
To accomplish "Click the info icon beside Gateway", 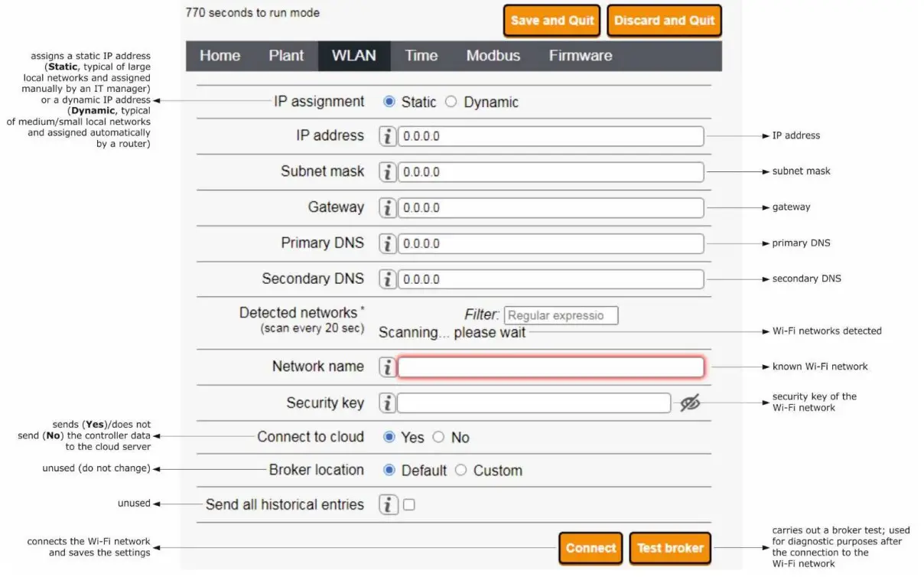I will pos(388,207).
